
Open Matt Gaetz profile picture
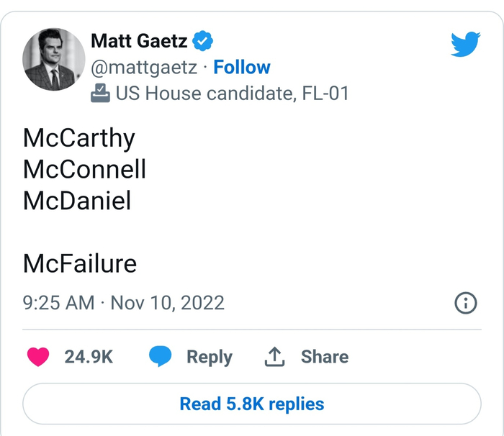tap(54, 60)
